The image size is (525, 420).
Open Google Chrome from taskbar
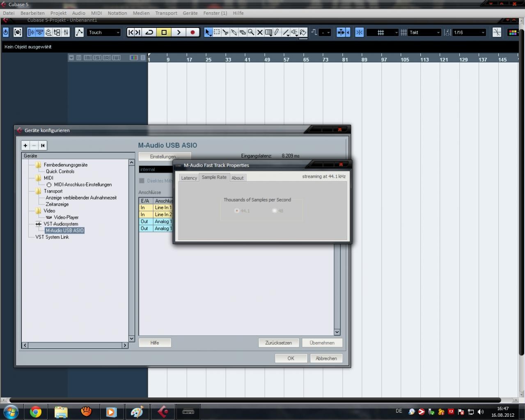pos(36,412)
